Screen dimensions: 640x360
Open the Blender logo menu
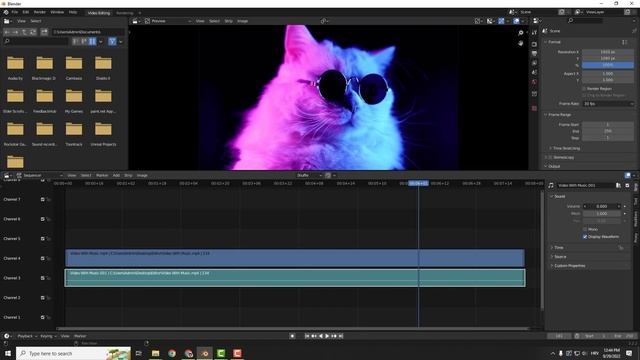click(6, 12)
